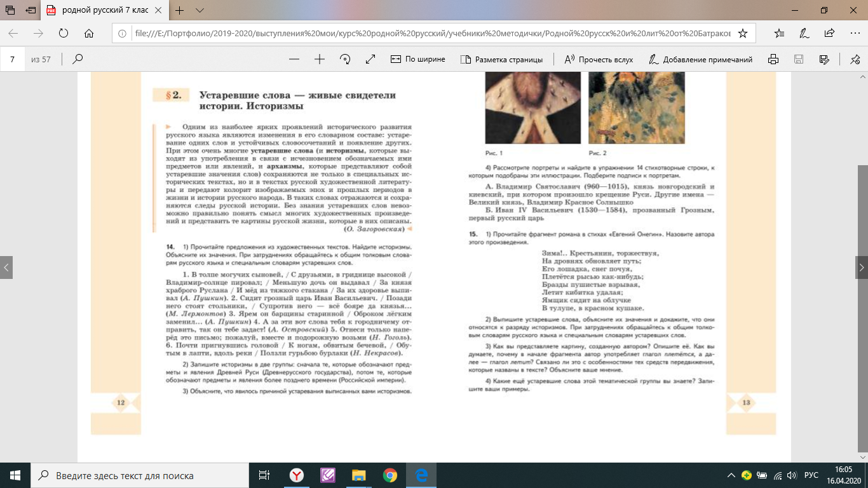Click 'По ширине' fit to width

(x=418, y=59)
